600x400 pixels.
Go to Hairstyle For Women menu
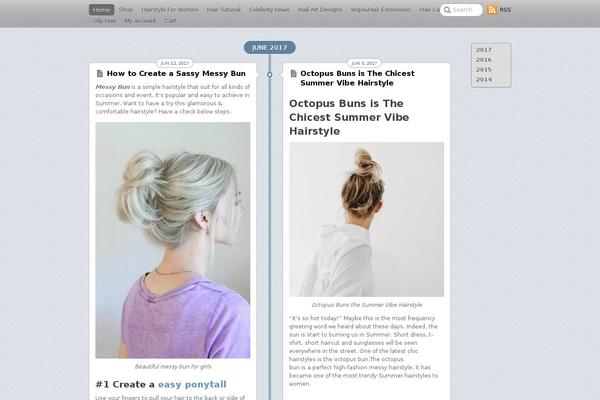[170, 10]
